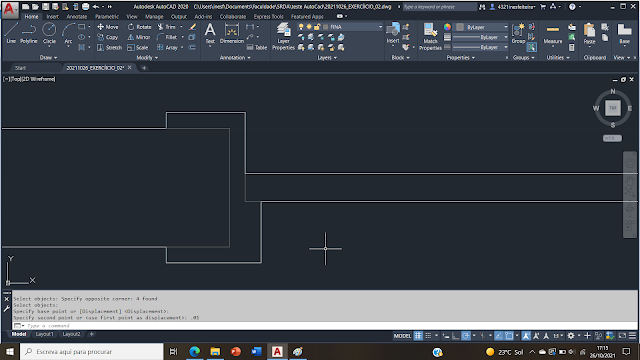Open the layer name dropdown list
This screenshot has height=360, width=640.
[x=353, y=27]
